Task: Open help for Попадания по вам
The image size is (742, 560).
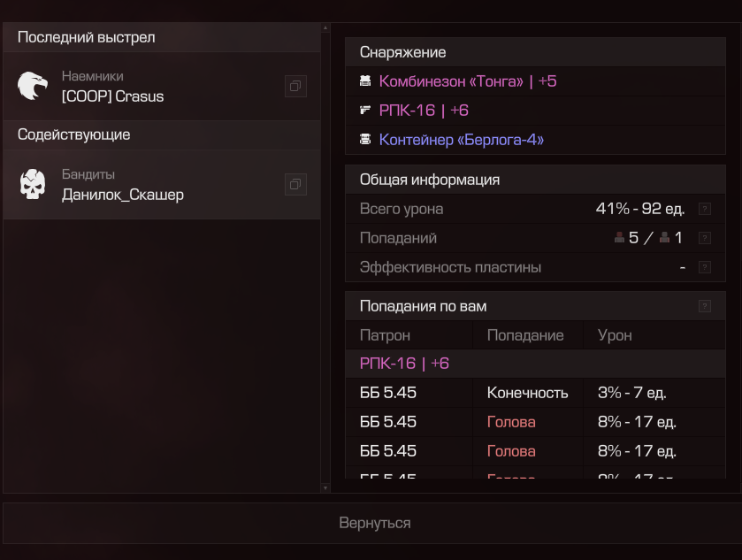Action: coord(705,306)
